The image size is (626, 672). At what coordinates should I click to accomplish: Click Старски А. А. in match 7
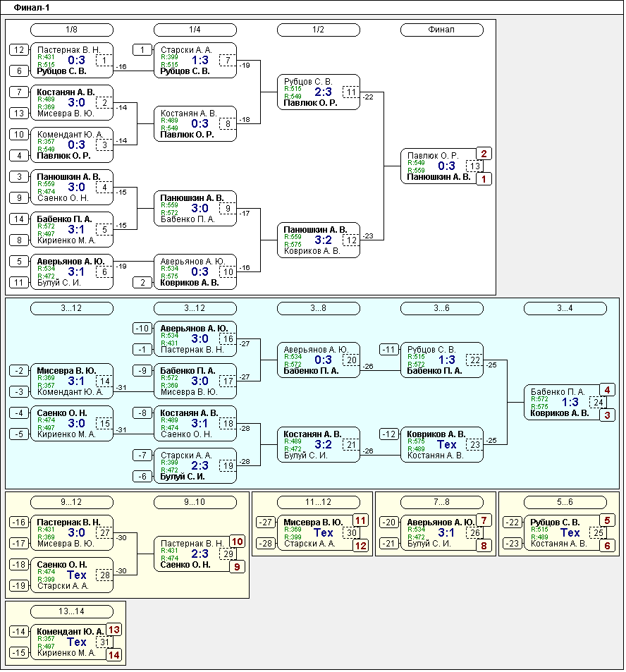tap(186, 50)
